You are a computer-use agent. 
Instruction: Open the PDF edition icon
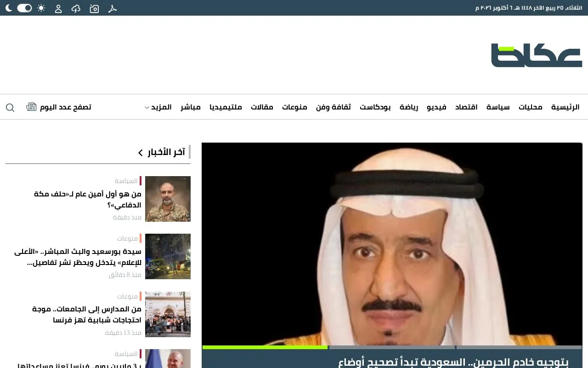(x=113, y=8)
